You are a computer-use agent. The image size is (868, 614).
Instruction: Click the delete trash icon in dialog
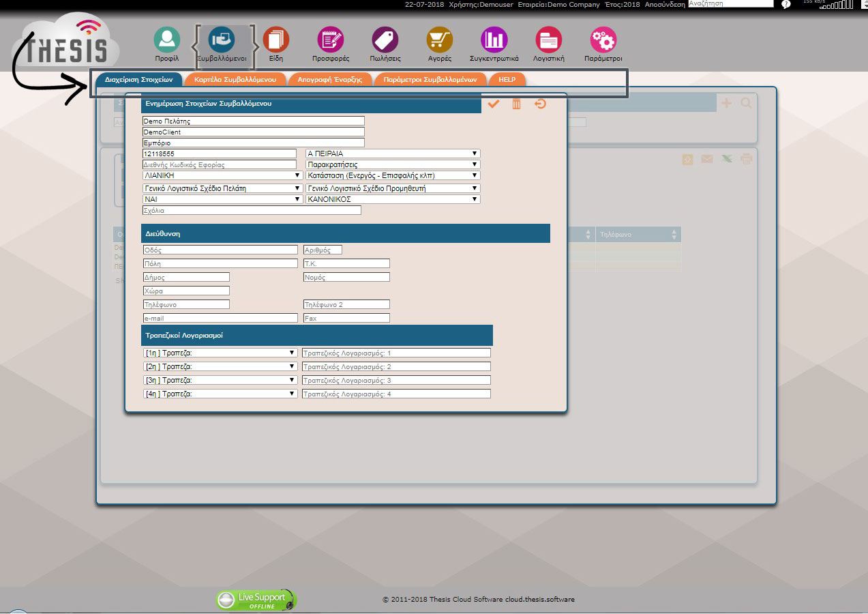coord(517,104)
